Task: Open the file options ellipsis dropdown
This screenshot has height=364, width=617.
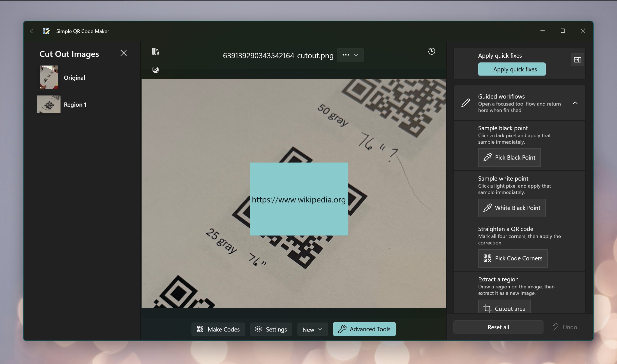Action: pos(350,55)
